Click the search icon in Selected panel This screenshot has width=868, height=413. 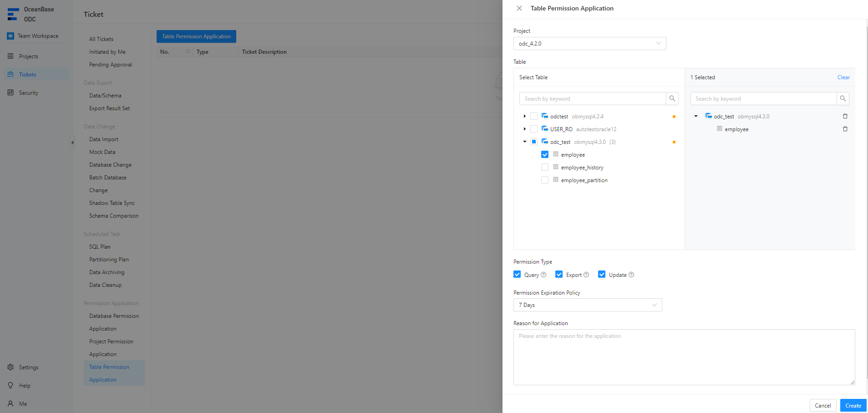click(x=843, y=98)
